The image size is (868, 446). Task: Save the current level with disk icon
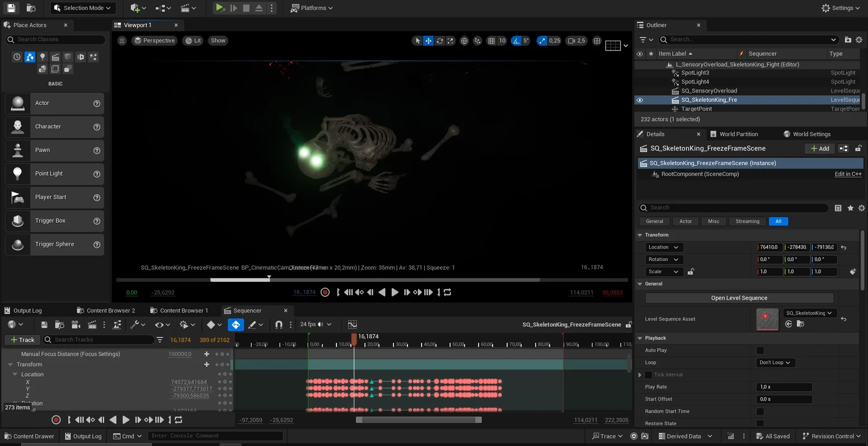[11, 8]
